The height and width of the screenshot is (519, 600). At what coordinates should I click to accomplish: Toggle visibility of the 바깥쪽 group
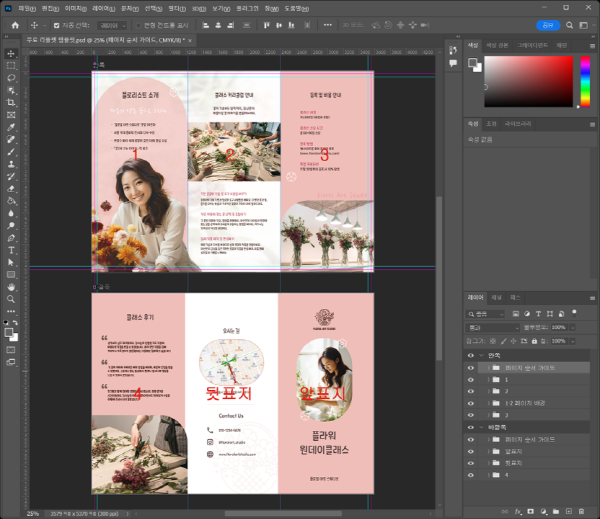click(471, 427)
